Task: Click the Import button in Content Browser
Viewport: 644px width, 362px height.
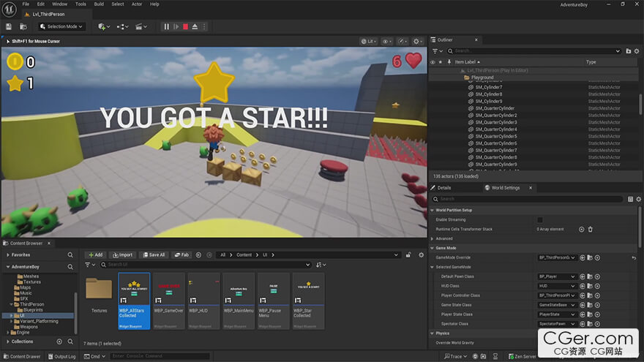Action: (x=123, y=254)
